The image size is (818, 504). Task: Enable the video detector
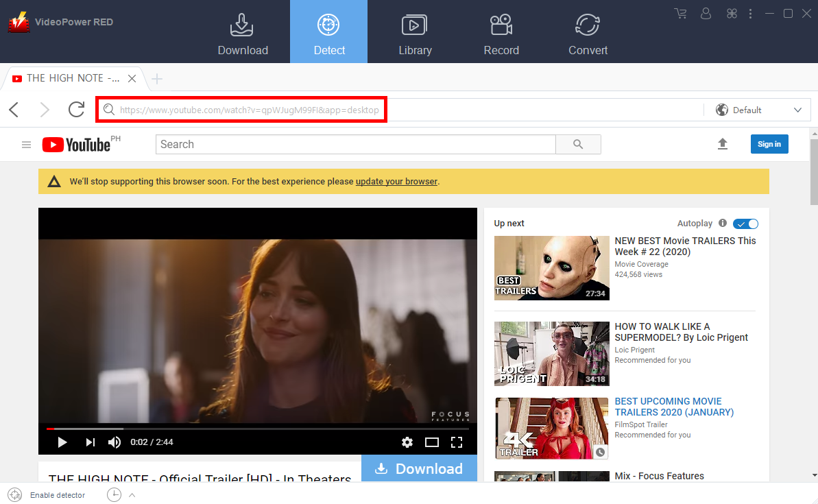pos(15,494)
